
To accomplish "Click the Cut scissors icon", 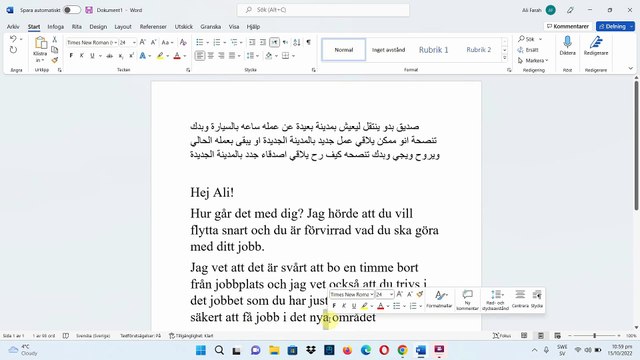I will click(55, 40).
